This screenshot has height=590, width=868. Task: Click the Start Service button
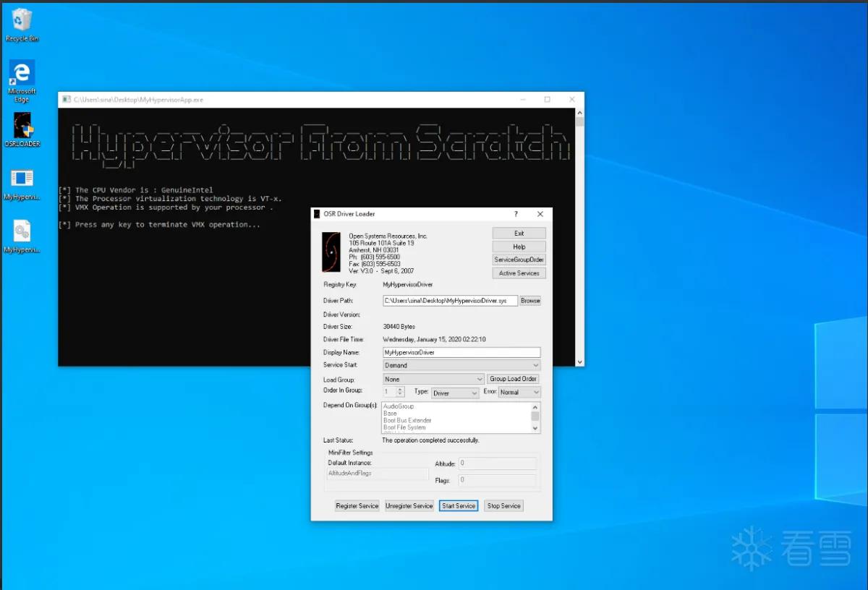click(459, 506)
